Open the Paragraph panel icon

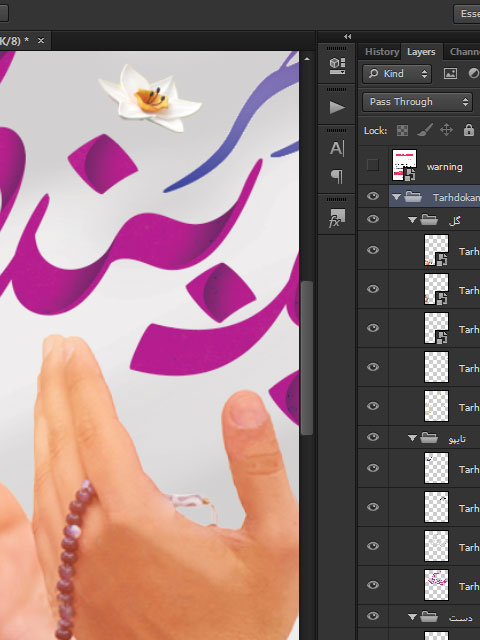point(337,177)
